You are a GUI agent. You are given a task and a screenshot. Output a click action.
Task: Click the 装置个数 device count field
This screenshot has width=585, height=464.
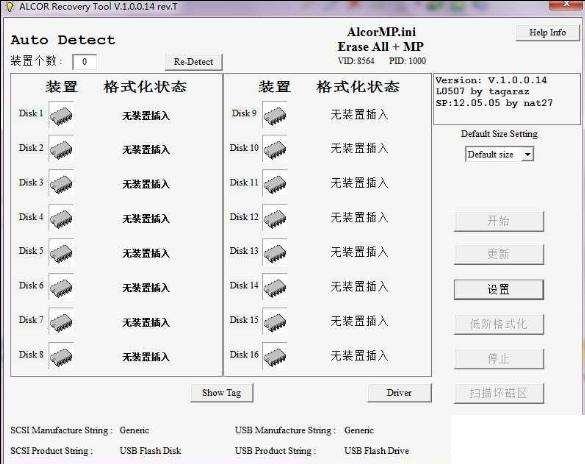[84, 62]
